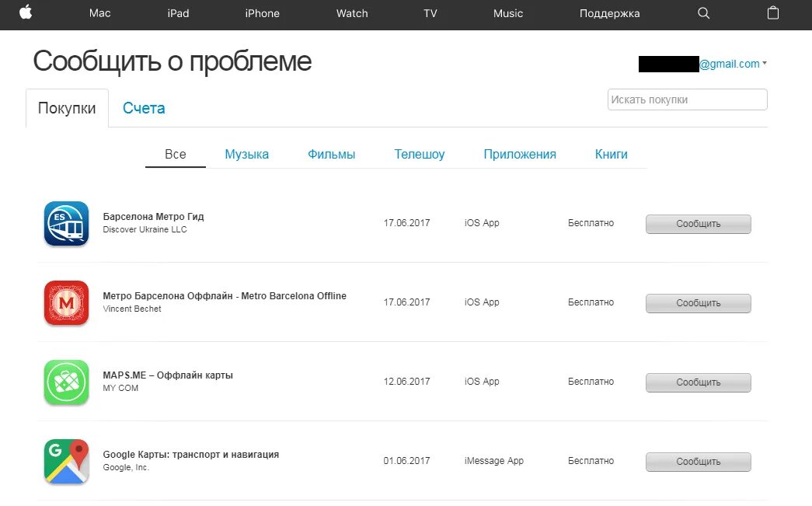812x506 pixels.
Task: Filter purchases by Приложения
Action: 520,155
